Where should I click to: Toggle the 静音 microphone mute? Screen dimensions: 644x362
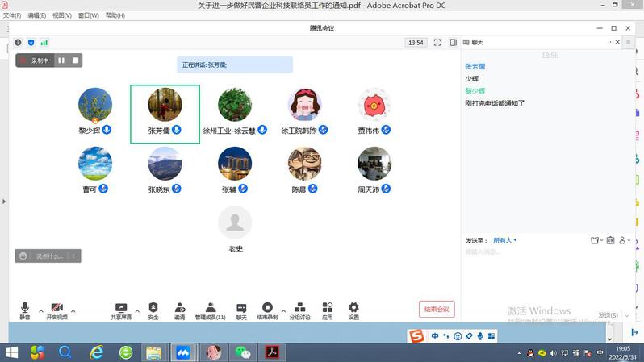coord(25,310)
